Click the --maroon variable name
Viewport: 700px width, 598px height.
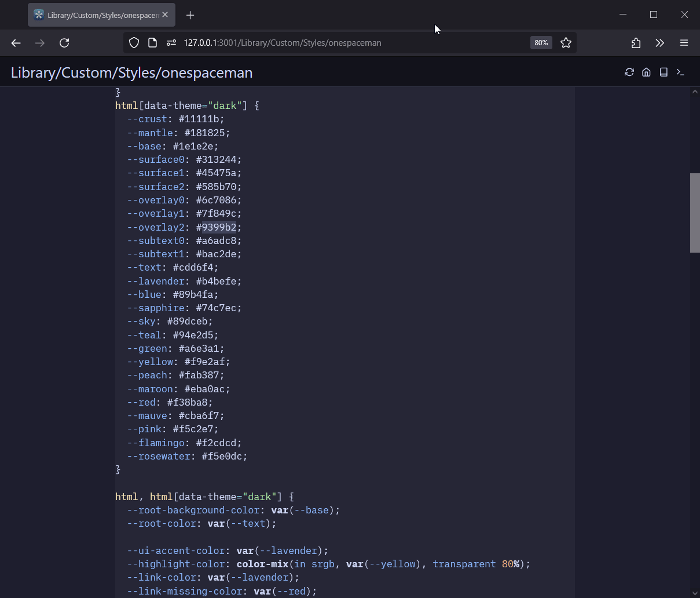click(x=150, y=389)
